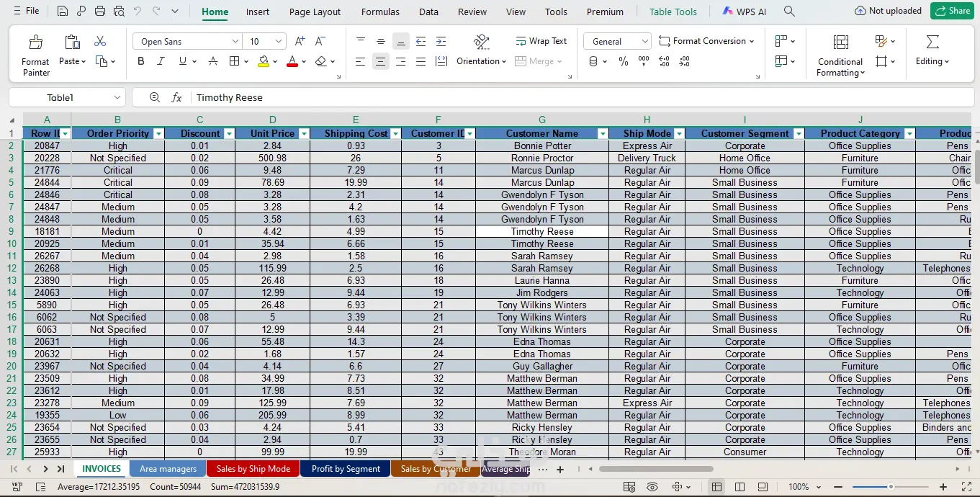Click the distributed alignment icon
This screenshot has height=497, width=980.
pos(441,62)
